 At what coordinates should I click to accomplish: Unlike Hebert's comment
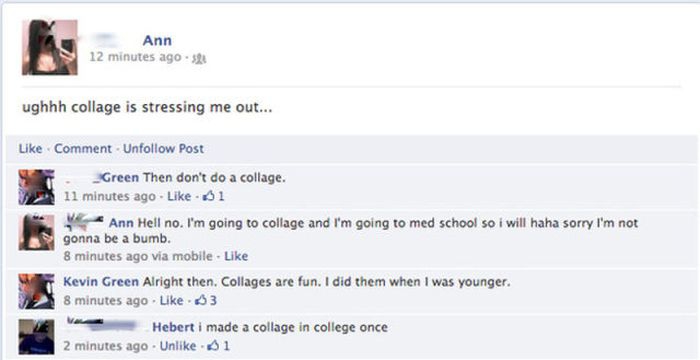178,346
